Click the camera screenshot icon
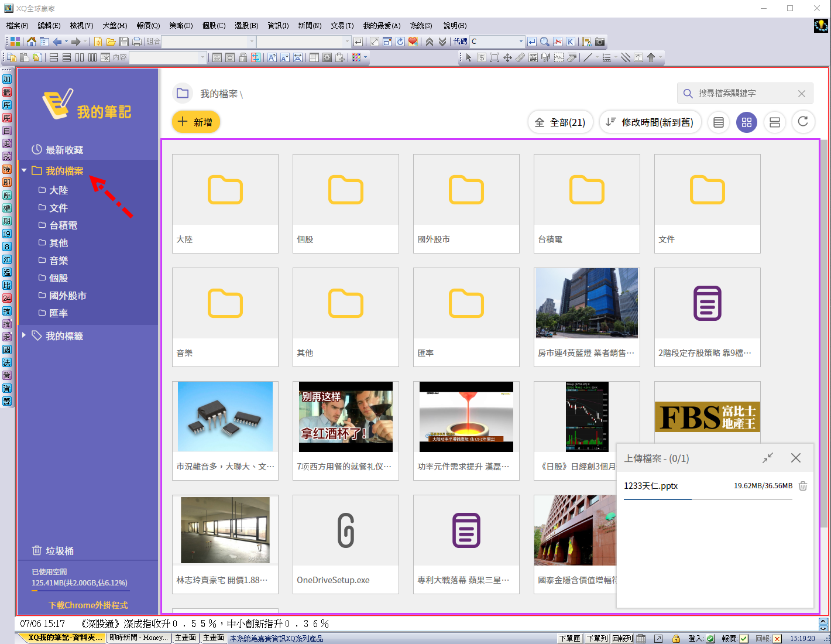The height and width of the screenshot is (644, 831). 600,42
